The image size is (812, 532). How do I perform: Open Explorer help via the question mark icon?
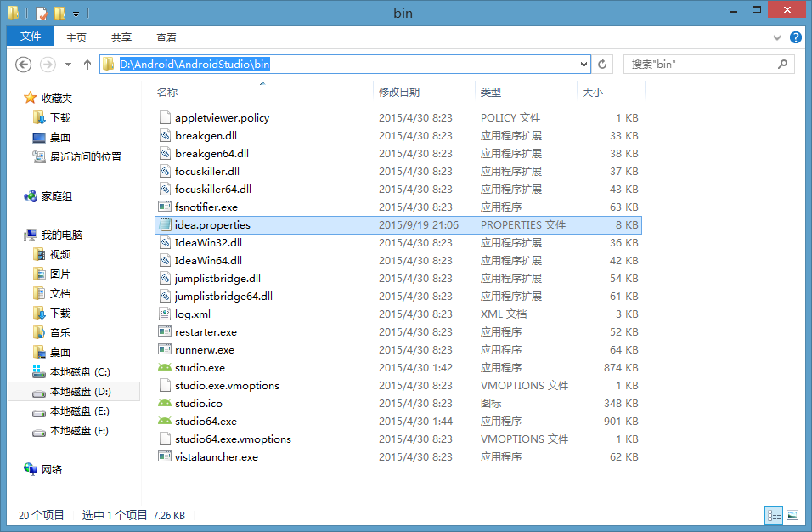[x=796, y=37]
